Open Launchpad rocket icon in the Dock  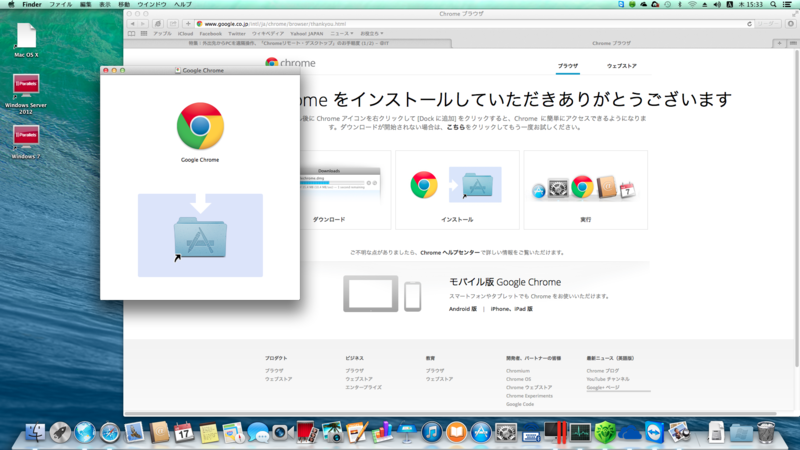point(60,433)
